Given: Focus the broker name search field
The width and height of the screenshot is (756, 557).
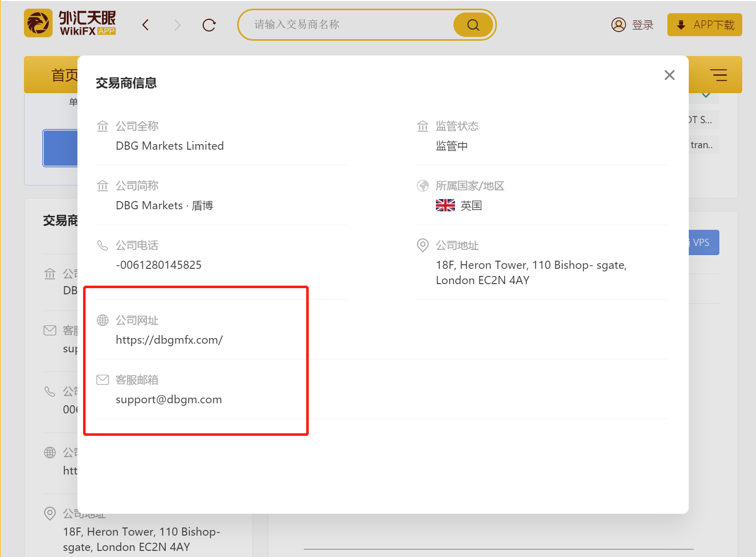Looking at the screenshot, I should [x=346, y=24].
